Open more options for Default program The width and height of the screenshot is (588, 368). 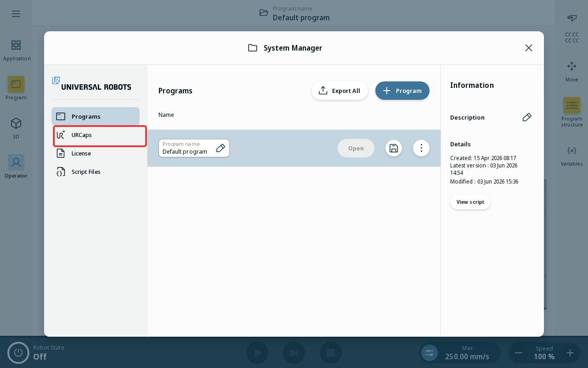pyautogui.click(x=421, y=148)
